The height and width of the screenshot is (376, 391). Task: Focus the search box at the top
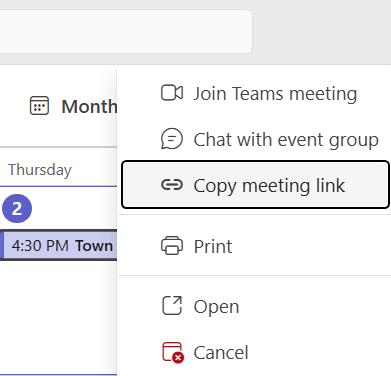tap(125, 32)
